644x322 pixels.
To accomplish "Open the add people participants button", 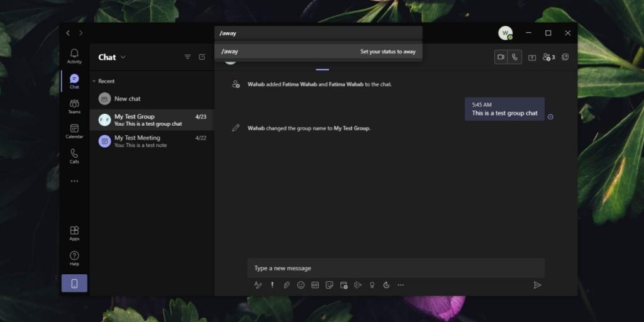I will coord(548,57).
